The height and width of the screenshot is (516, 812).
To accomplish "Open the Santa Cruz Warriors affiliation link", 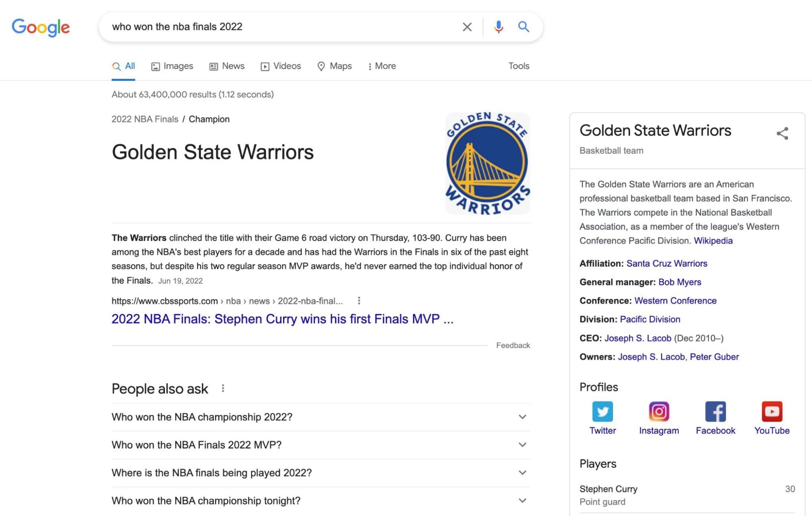I will click(667, 263).
